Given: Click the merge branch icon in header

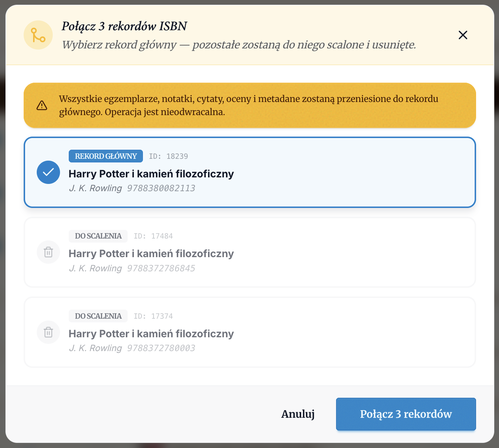Looking at the screenshot, I should 38,35.
